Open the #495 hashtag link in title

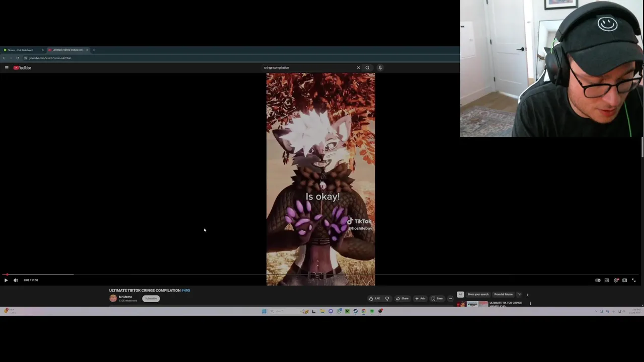(186, 290)
